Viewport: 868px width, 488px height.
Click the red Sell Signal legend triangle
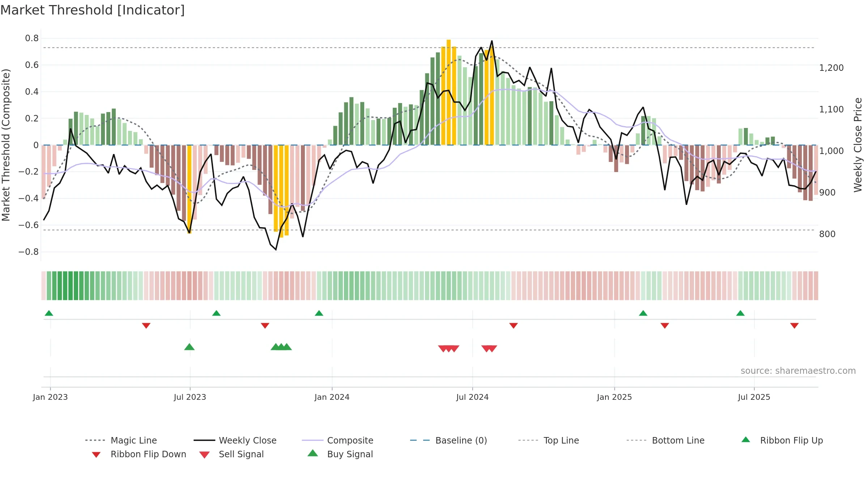coord(204,455)
